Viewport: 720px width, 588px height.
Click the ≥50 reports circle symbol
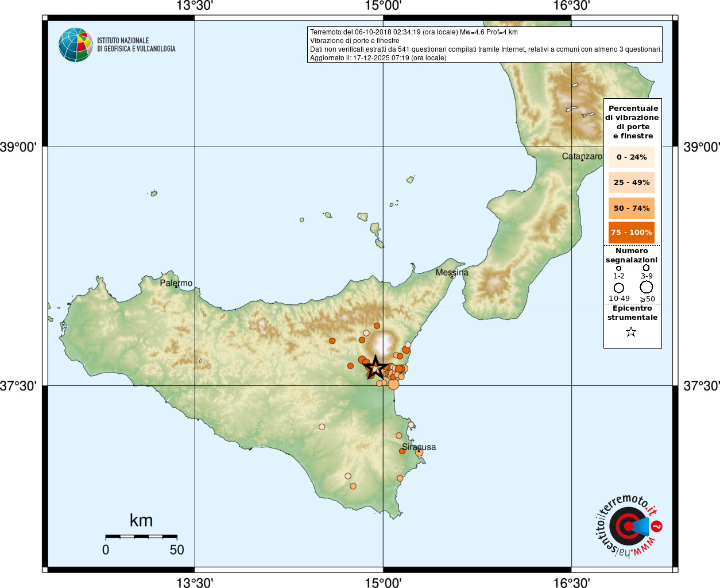coord(647,287)
